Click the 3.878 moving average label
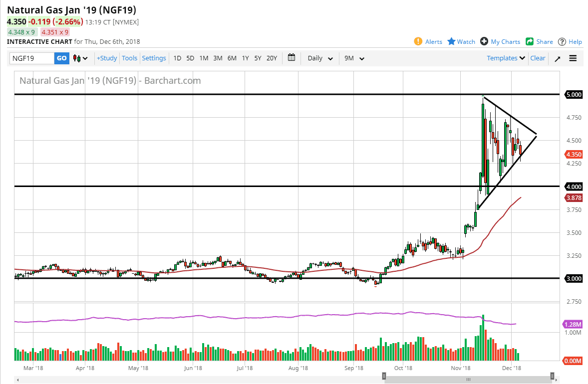 tap(574, 198)
